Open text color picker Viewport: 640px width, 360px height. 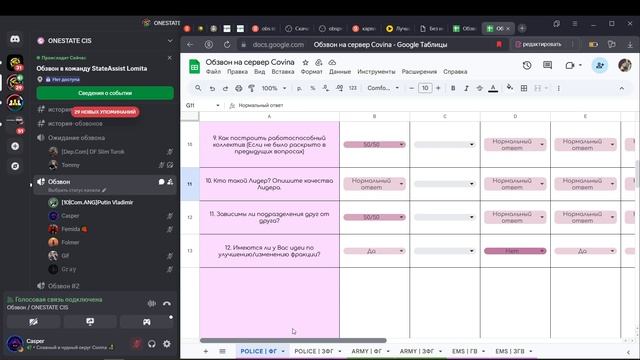[493, 88]
